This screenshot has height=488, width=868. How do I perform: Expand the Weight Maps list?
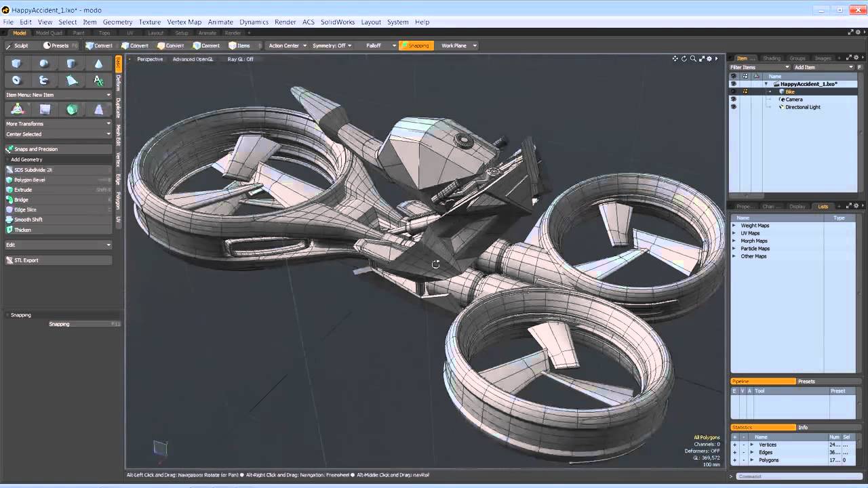734,226
